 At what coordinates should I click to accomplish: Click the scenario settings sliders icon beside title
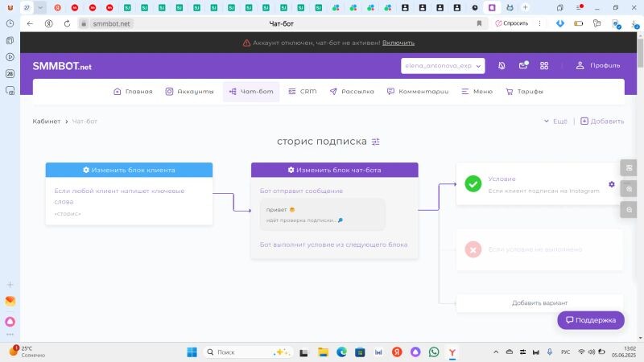pyautogui.click(x=376, y=142)
